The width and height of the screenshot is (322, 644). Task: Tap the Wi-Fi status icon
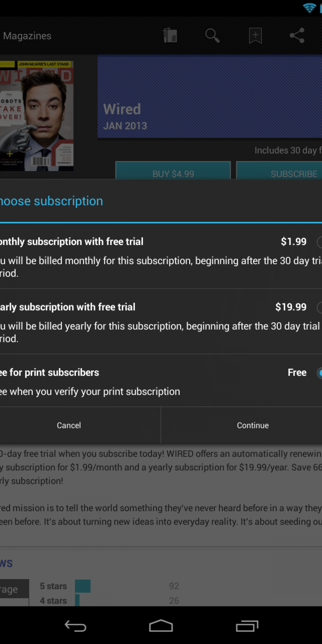pos(309,8)
